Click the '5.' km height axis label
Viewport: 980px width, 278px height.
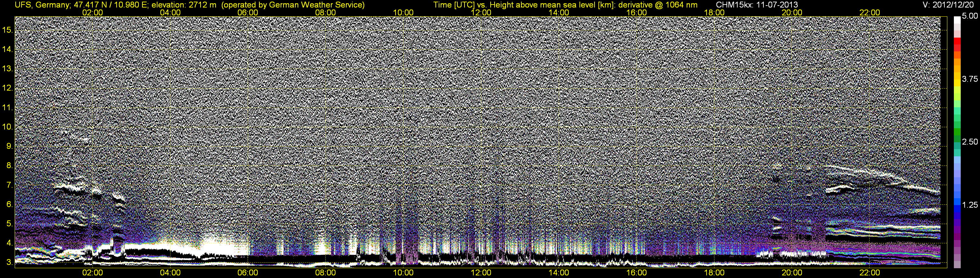point(9,223)
